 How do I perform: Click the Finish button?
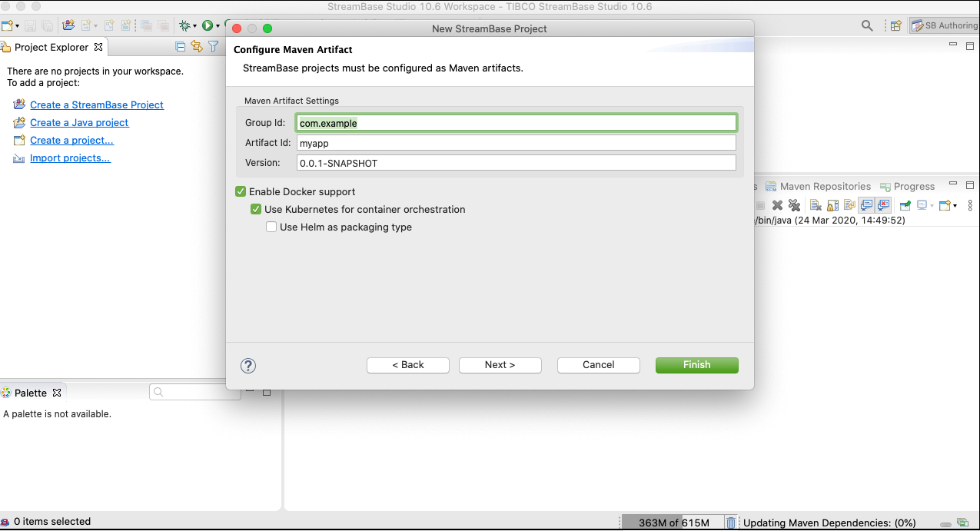(696, 365)
